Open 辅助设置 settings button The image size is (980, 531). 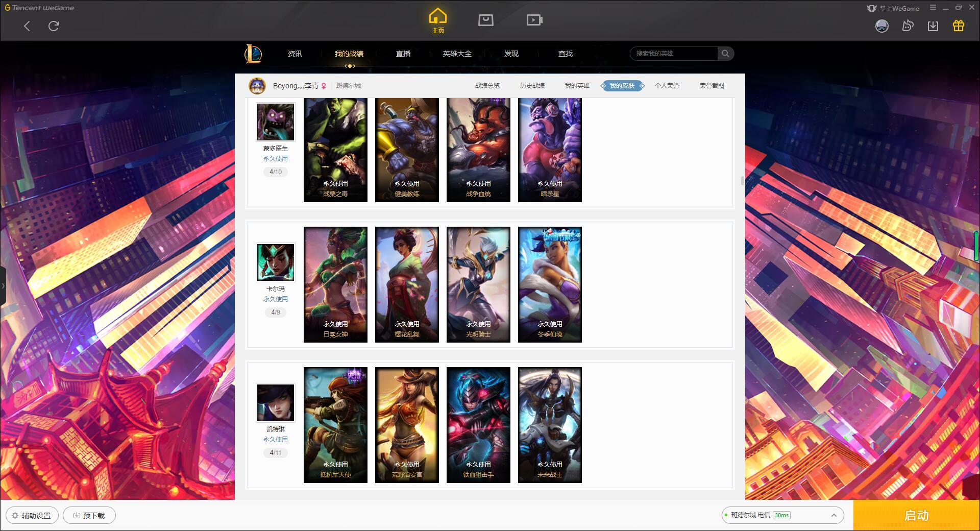tap(32, 515)
